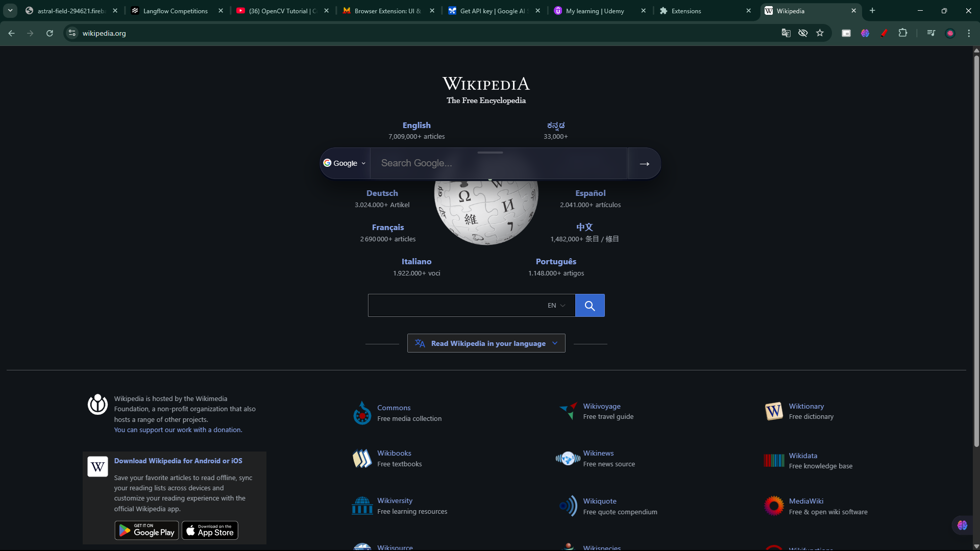Open the Chinese 中文 Wikipedia link
This screenshot has height=551, width=980.
584,228
